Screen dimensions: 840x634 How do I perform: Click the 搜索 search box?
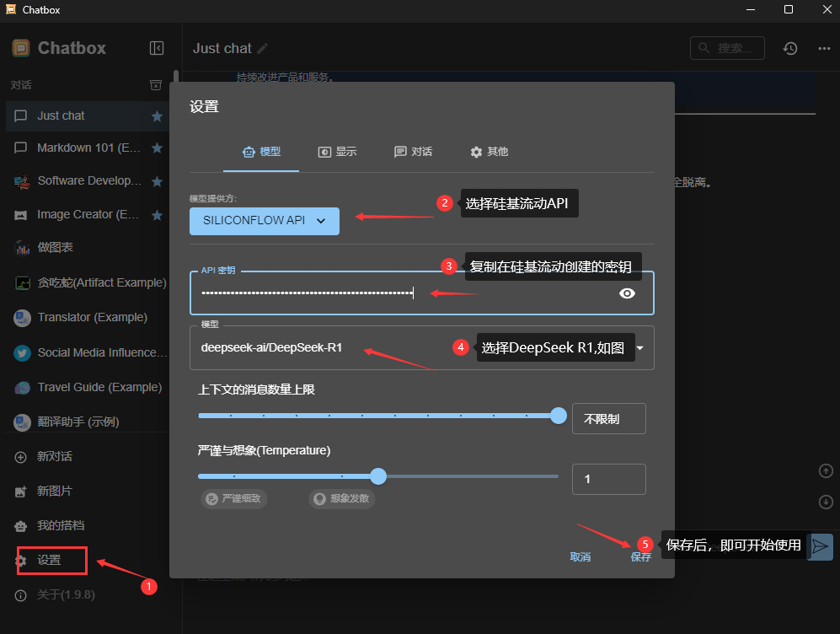pos(727,48)
